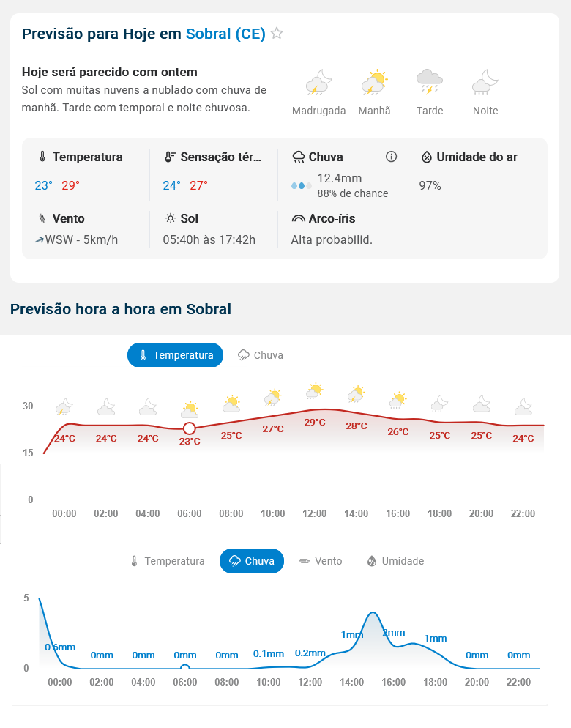The image size is (571, 728).
Task: Click the 06:00 marker on rain curve
Action: (x=185, y=668)
